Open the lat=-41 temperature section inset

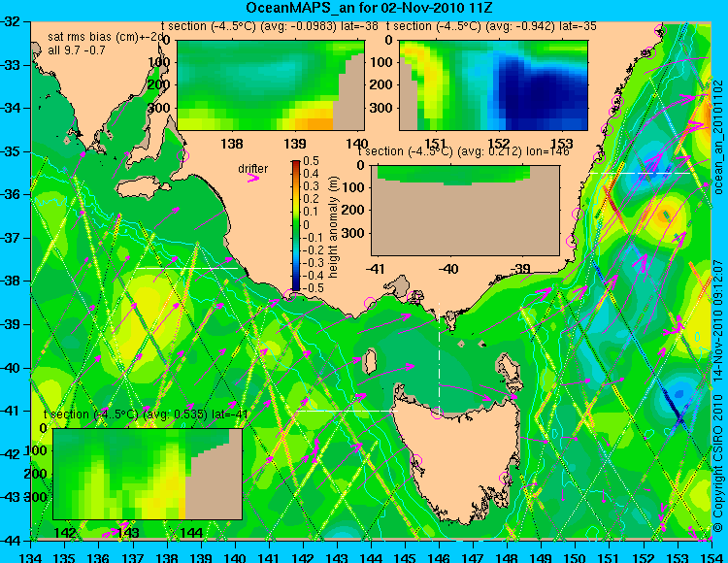coord(148,474)
